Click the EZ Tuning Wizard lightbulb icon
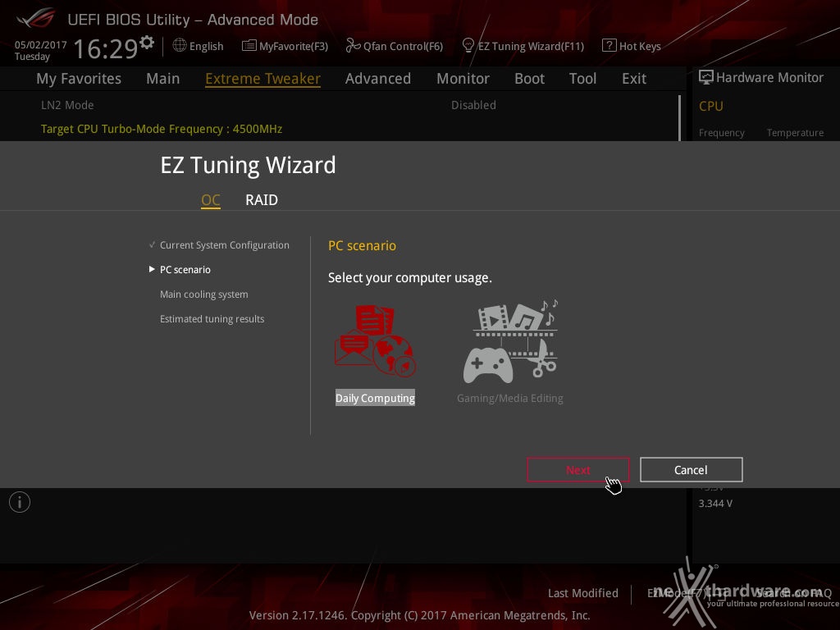The image size is (840, 630). point(468,46)
